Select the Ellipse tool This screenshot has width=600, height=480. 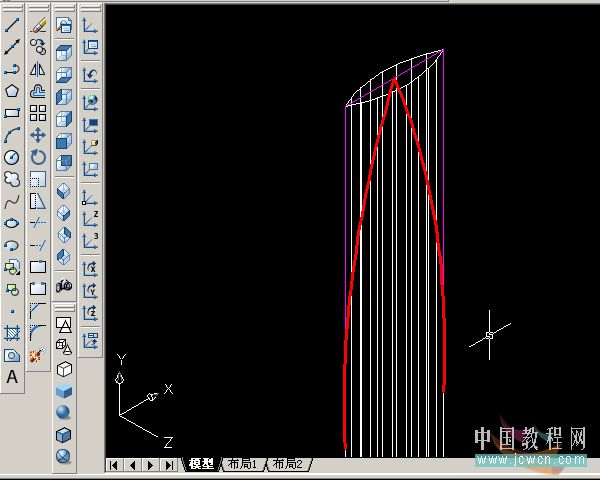click(12, 223)
